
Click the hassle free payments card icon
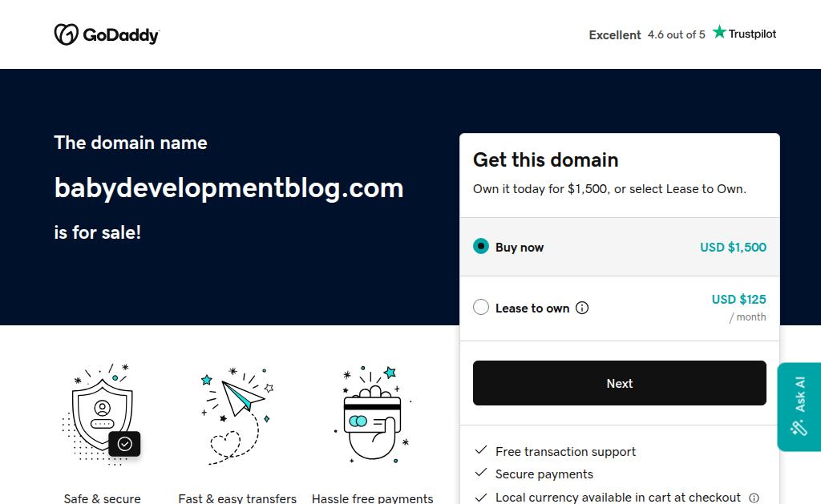pos(373,414)
